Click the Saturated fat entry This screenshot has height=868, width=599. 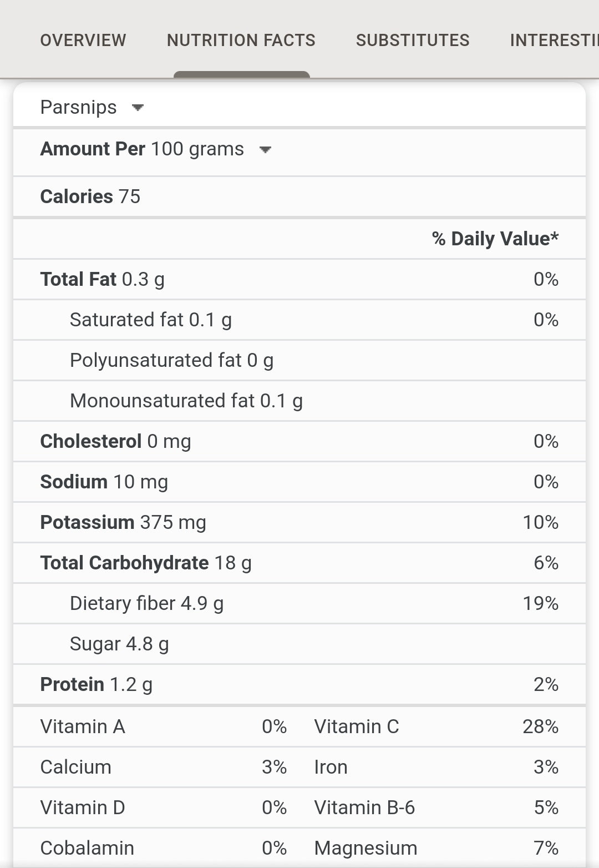click(151, 320)
